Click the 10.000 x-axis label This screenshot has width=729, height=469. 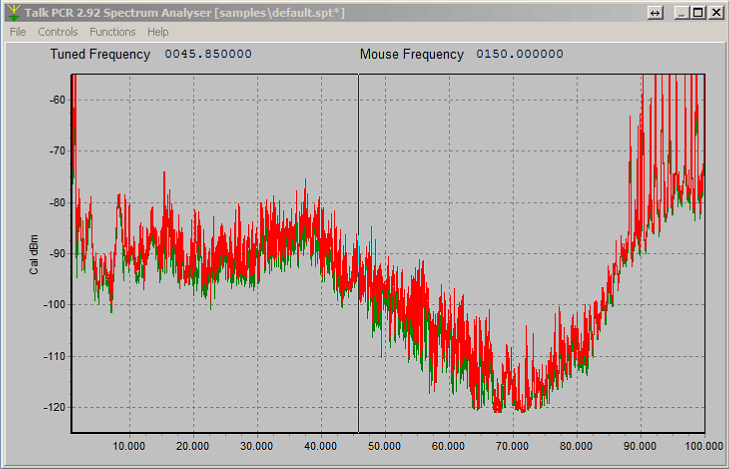[129, 446]
